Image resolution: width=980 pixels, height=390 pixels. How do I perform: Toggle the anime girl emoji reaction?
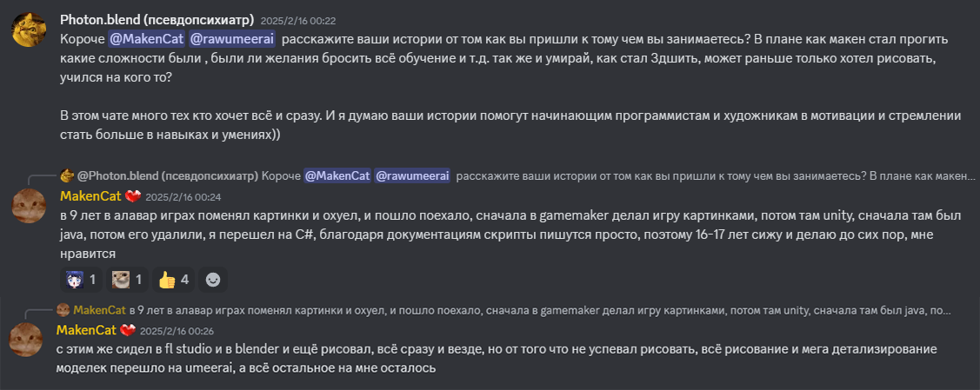pyautogui.click(x=82, y=280)
